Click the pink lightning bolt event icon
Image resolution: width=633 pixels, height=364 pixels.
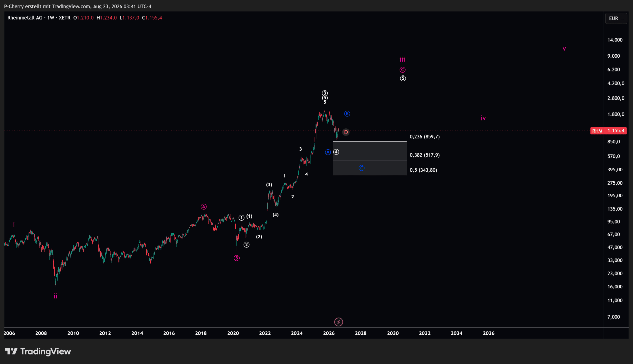pyautogui.click(x=339, y=322)
